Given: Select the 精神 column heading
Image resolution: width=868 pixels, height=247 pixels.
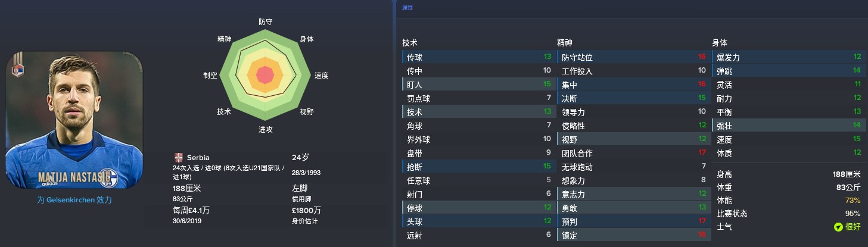Looking at the screenshot, I should point(565,43).
